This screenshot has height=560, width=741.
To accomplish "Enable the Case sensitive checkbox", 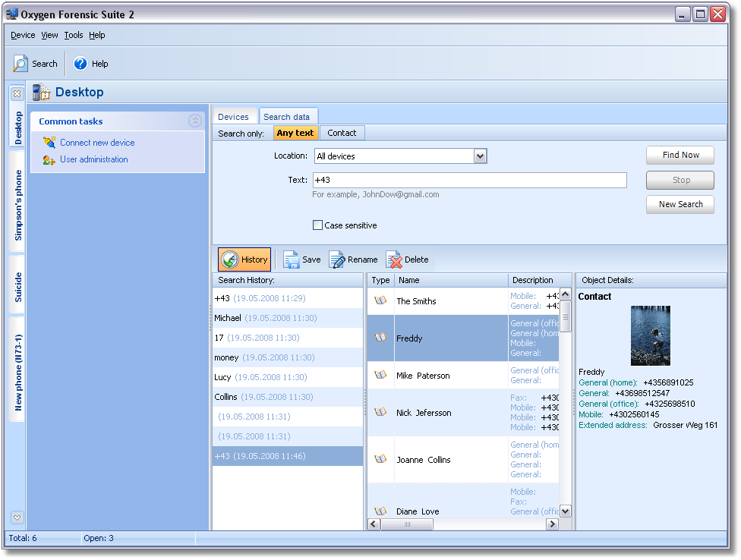I will coord(318,225).
